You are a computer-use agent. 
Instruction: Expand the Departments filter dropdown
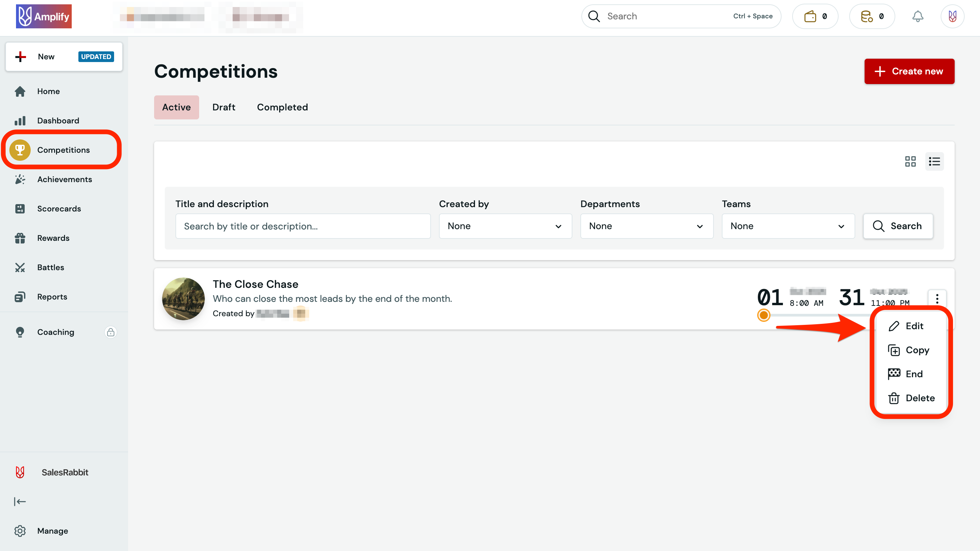646,226
